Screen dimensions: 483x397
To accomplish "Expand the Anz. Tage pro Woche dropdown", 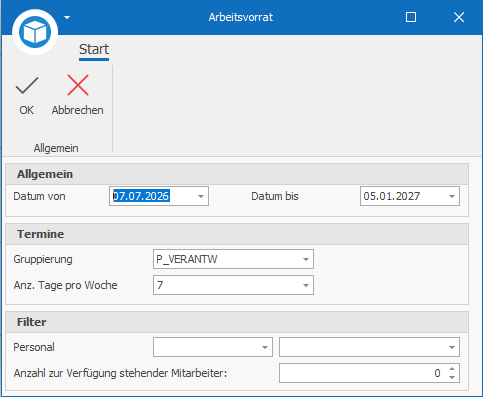I will pyautogui.click(x=306, y=285).
